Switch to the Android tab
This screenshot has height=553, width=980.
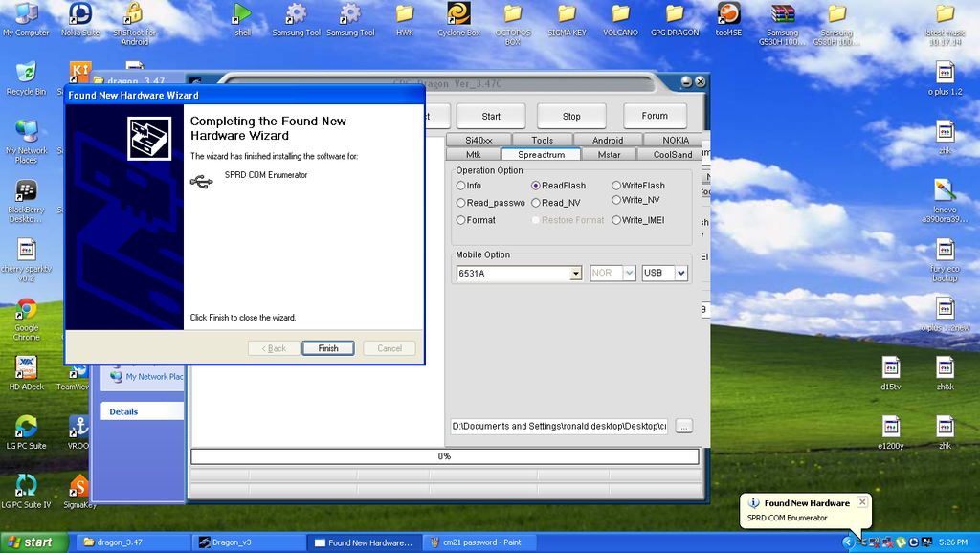click(x=608, y=139)
